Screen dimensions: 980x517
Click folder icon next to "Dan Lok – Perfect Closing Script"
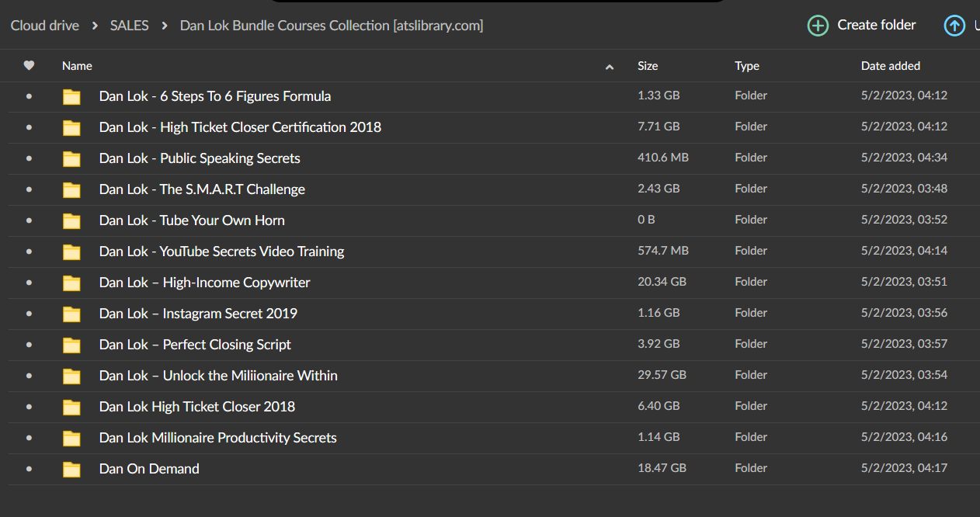71,345
